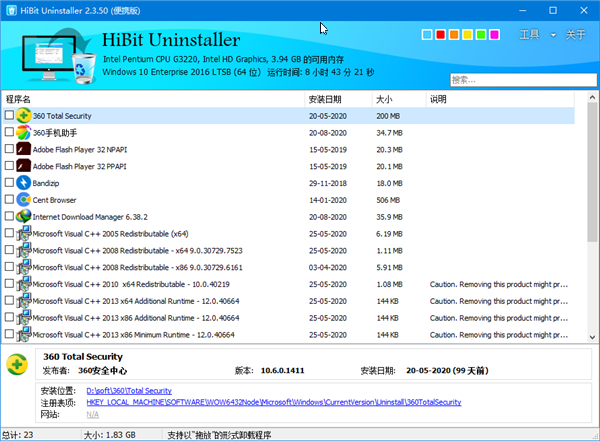
Task: Click the program list scrollbar down arrow
Action: (x=592, y=337)
